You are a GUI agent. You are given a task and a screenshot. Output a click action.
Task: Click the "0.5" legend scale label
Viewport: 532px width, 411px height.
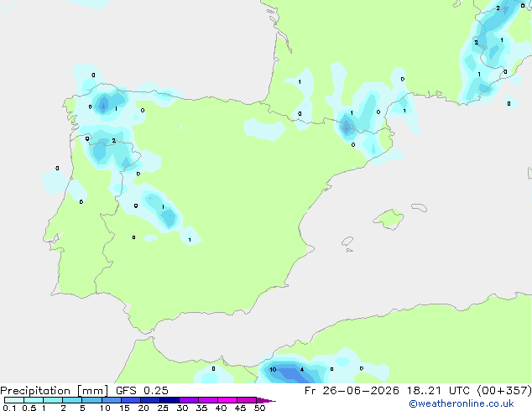29,408
